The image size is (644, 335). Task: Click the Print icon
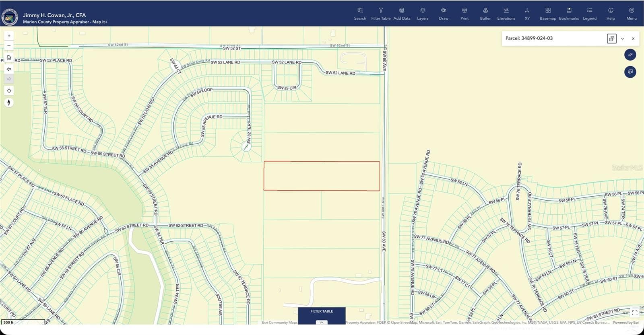(464, 14)
